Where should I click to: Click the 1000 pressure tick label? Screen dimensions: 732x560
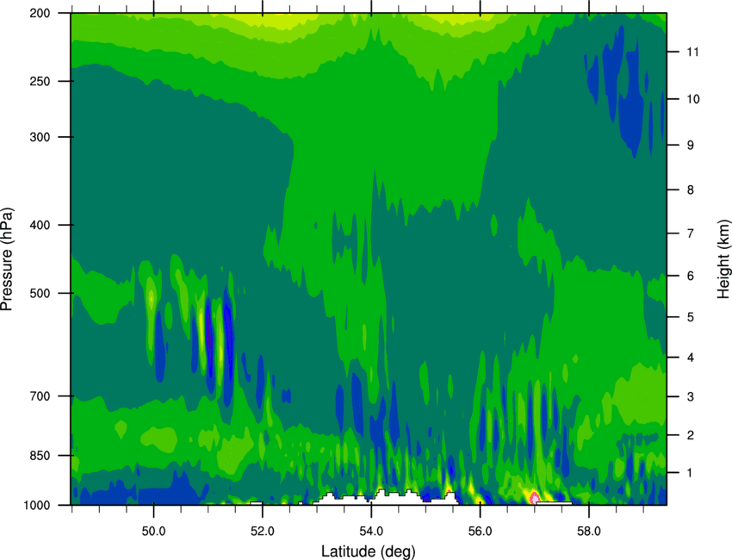coord(36,505)
